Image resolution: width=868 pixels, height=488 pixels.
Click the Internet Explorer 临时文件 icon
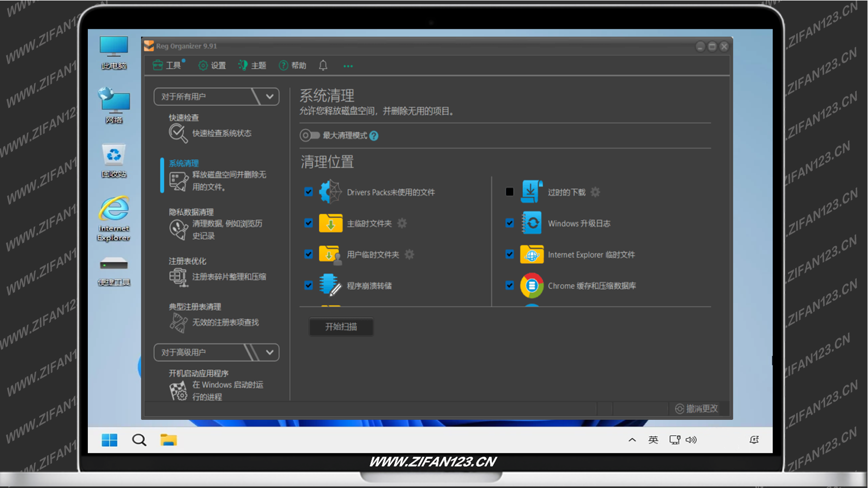point(532,255)
